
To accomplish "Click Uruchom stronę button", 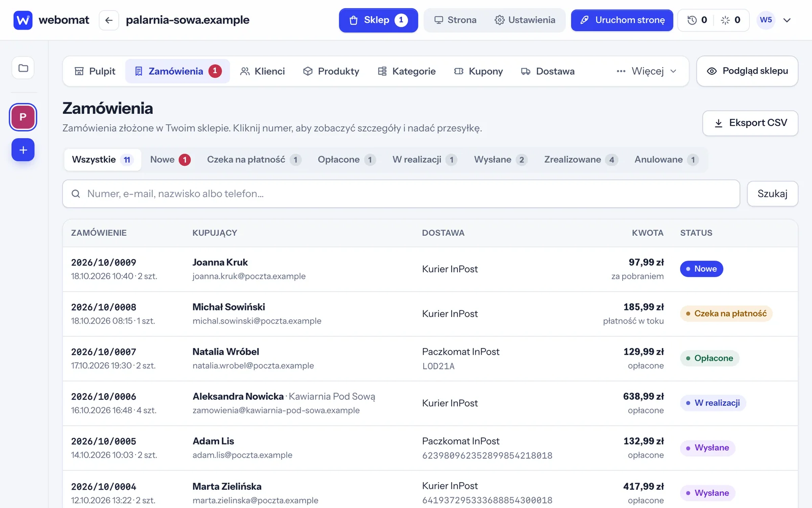I will click(x=622, y=20).
